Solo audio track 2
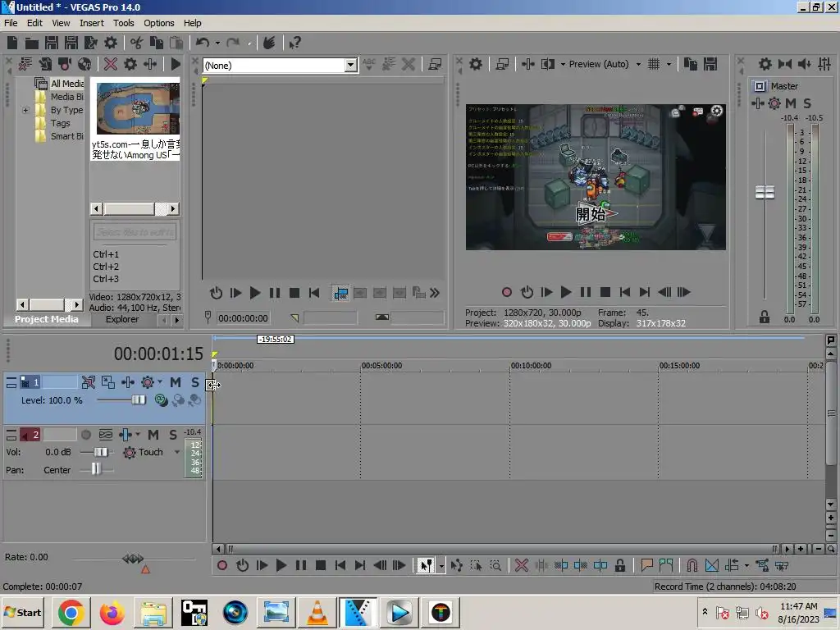Image resolution: width=840 pixels, height=630 pixels. pyautogui.click(x=172, y=435)
